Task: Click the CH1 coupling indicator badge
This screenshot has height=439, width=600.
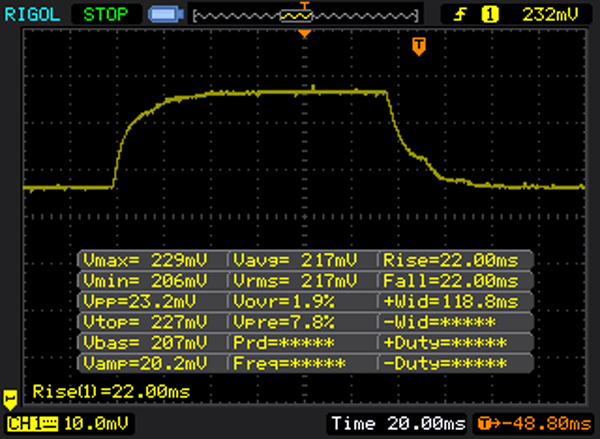Action: (x=33, y=424)
